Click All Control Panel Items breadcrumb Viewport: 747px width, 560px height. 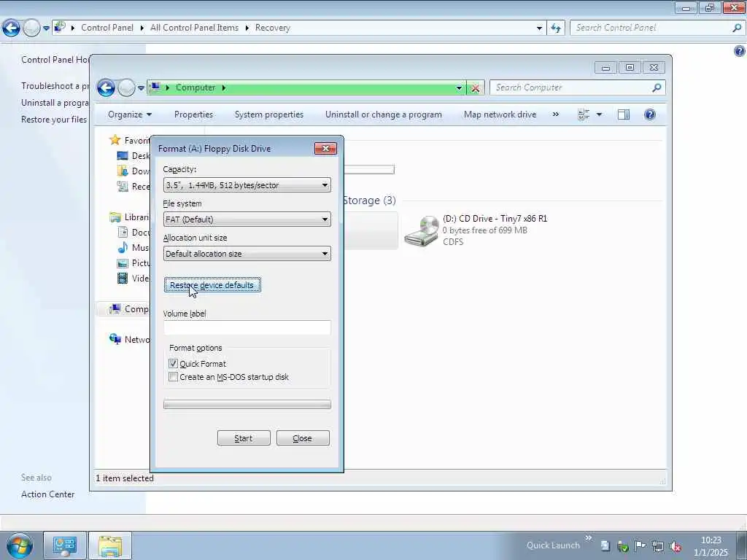(194, 28)
